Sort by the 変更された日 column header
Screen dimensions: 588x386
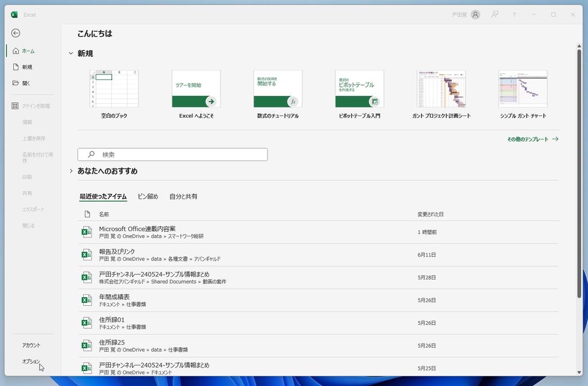click(x=431, y=214)
